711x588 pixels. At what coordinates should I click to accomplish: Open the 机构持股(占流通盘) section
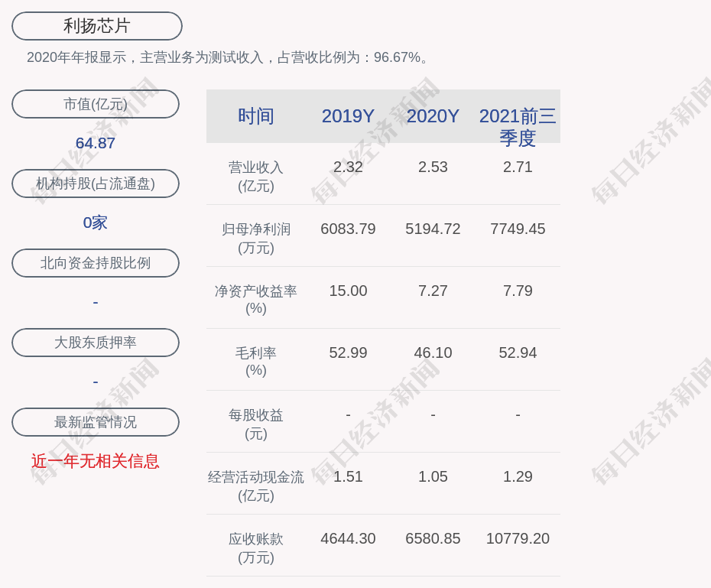click(96, 184)
